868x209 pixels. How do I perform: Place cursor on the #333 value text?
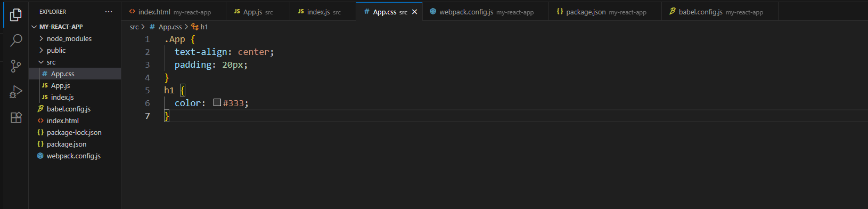[233, 103]
